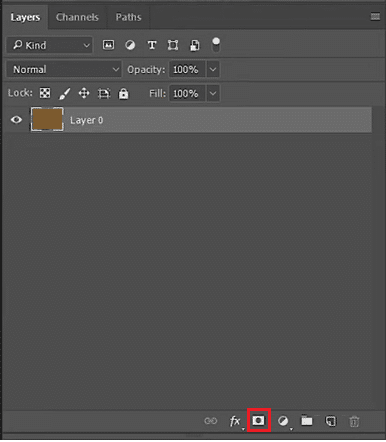This screenshot has width=386, height=442.
Task: Delete layer trash icon
Action: [x=354, y=421]
